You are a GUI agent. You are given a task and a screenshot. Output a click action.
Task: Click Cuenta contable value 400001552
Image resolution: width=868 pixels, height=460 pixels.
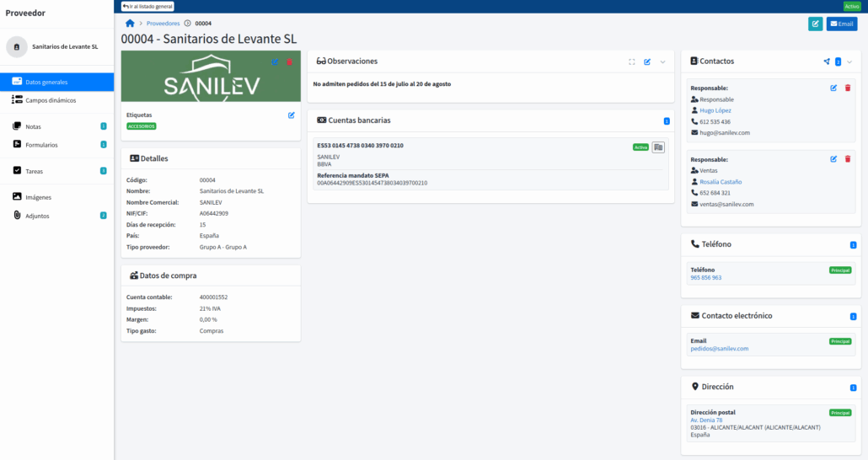(213, 297)
